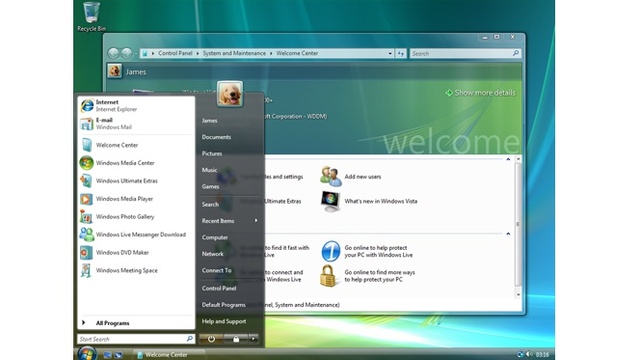
Task: Go forward in Welcome Center window
Action: 127,53
